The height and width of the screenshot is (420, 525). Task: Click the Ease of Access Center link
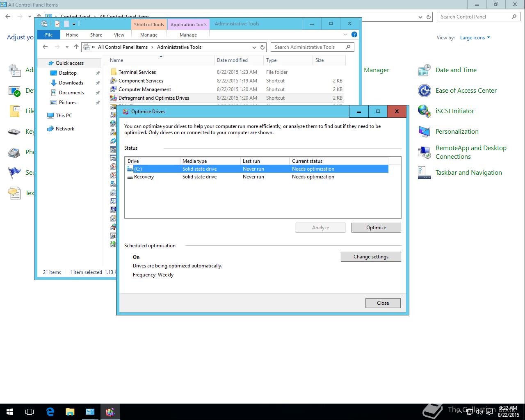466,91
